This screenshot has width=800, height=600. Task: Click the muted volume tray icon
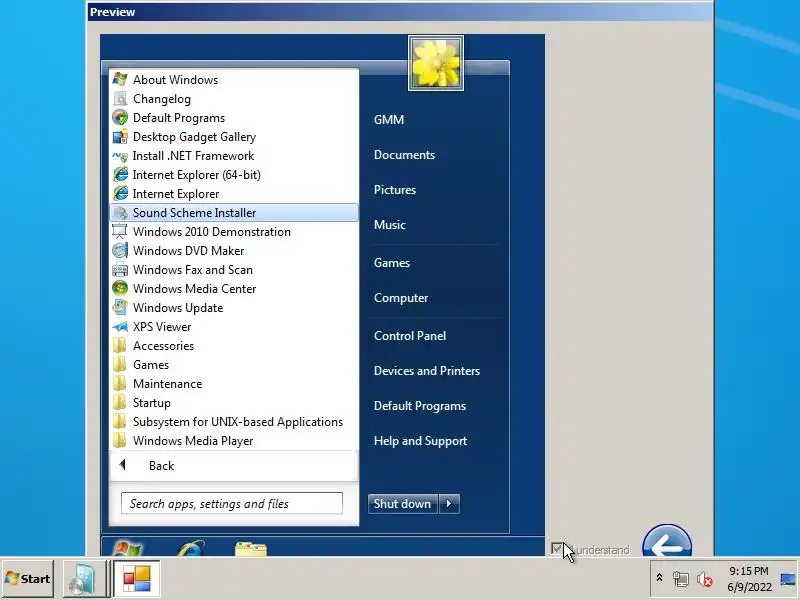[705, 579]
